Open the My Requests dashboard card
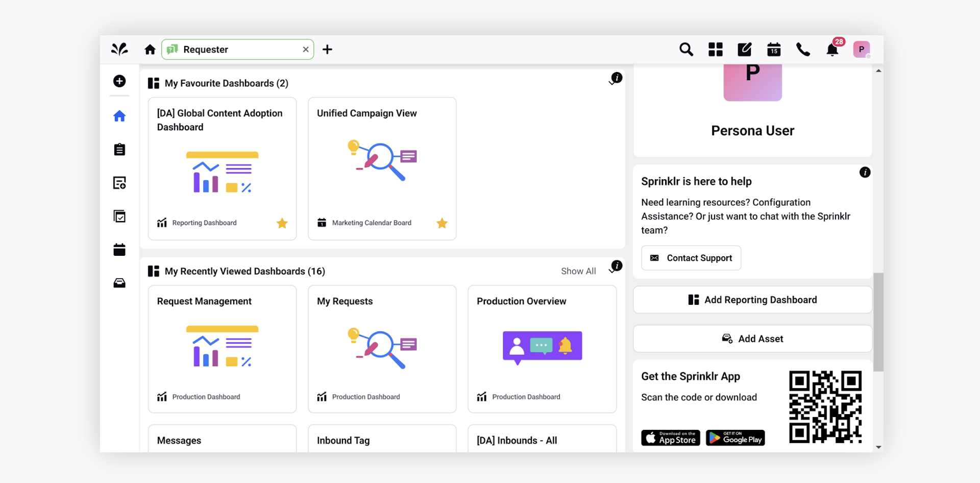 click(x=382, y=349)
